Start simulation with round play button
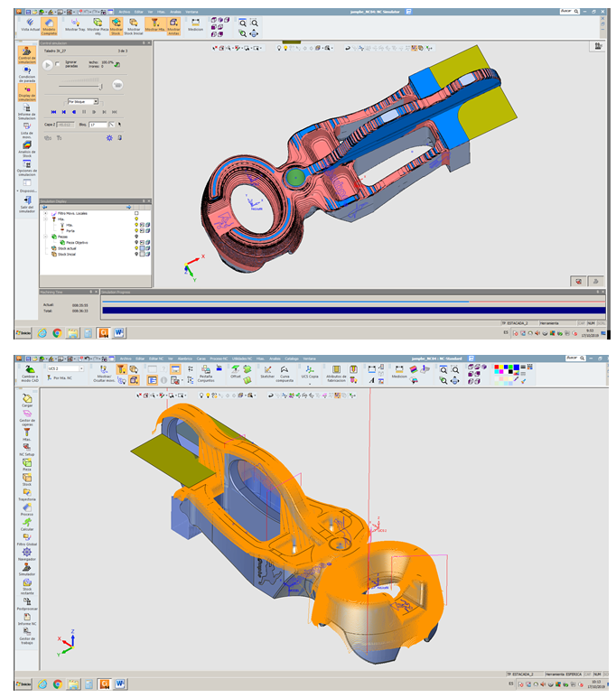Screen dimensions: 616x698 point(47,65)
